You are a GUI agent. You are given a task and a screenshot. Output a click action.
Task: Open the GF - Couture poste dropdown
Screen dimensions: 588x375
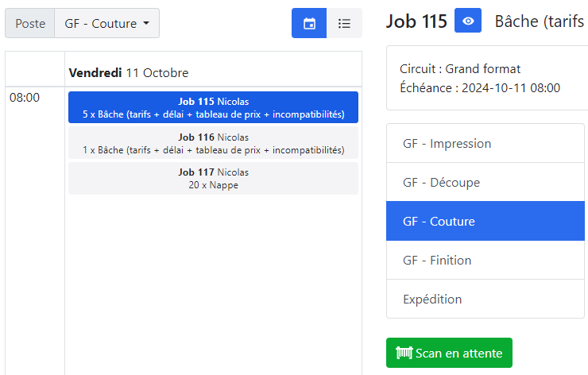pos(106,24)
